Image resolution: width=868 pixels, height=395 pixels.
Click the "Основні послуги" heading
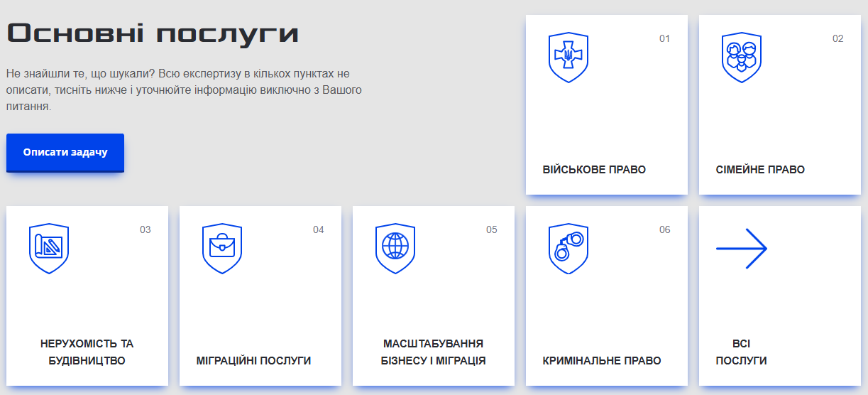pos(153,33)
